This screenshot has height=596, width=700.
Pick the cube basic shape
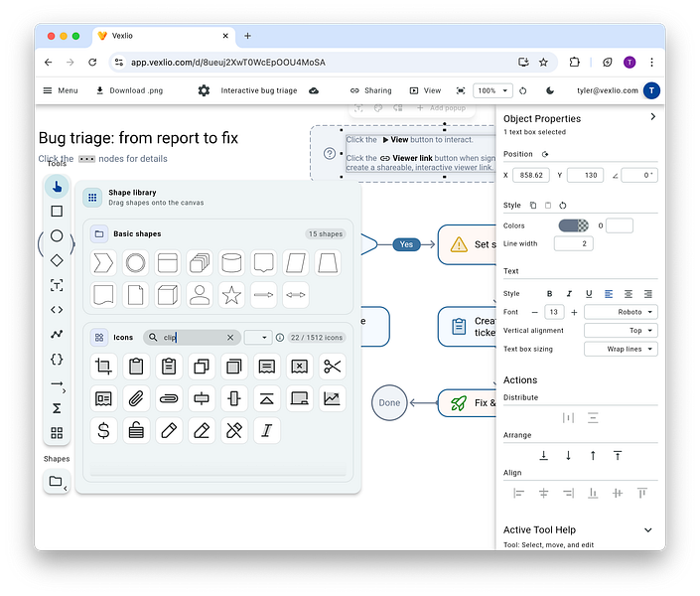click(168, 295)
